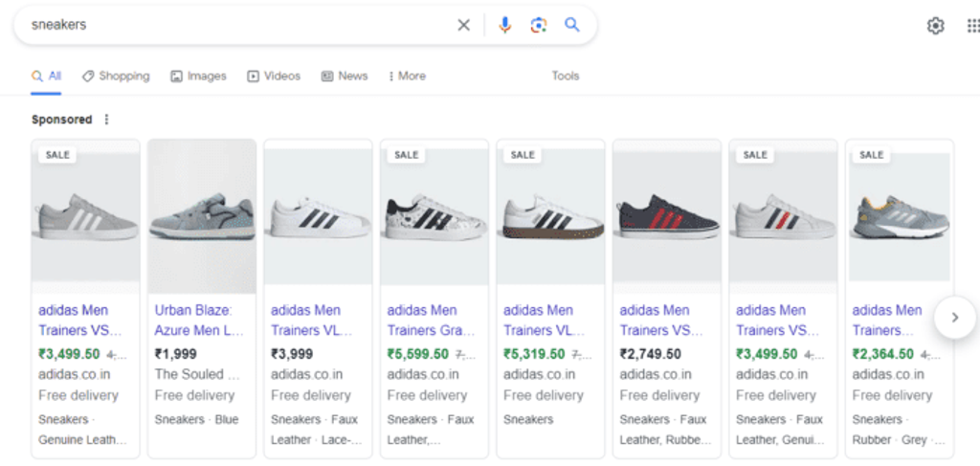Show next sponsored products with the arrow
Image resolution: width=980 pixels, height=466 pixels.
click(954, 318)
